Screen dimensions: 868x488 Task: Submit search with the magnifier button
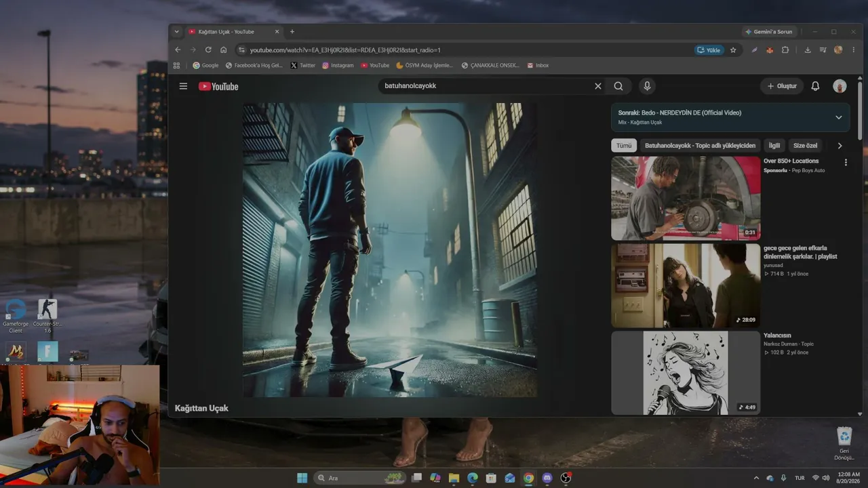618,86
